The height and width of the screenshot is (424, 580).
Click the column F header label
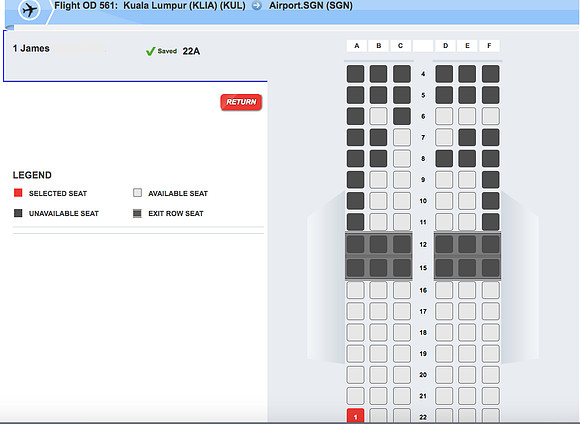click(489, 46)
